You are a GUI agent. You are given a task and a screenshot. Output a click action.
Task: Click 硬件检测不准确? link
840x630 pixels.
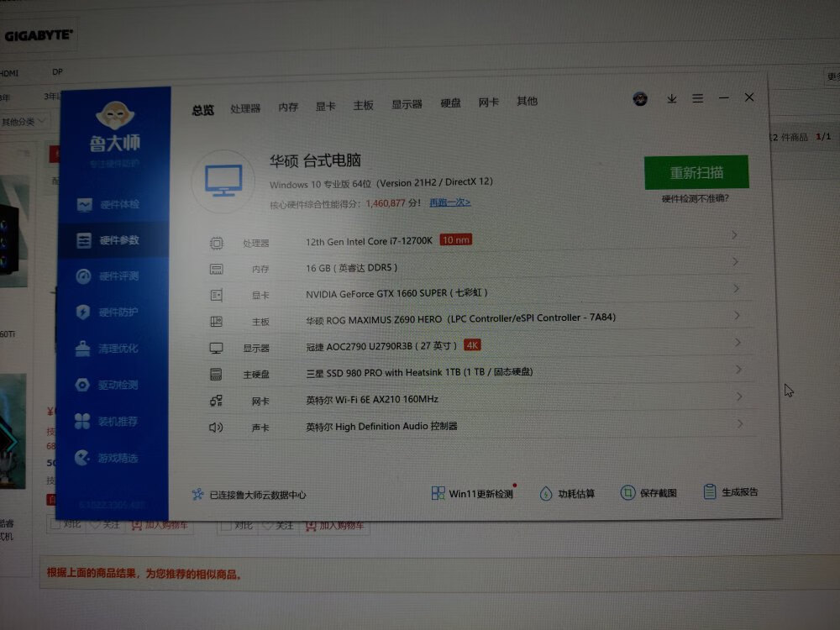[696, 199]
